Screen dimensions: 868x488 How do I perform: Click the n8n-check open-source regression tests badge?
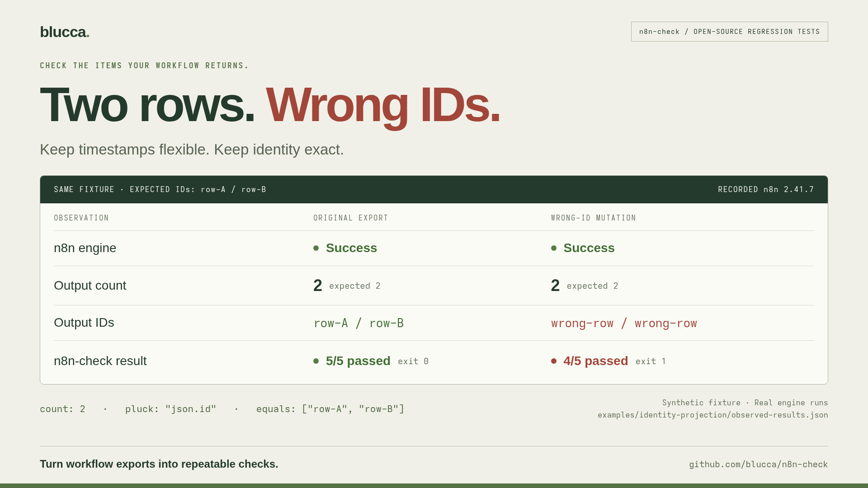[729, 32]
